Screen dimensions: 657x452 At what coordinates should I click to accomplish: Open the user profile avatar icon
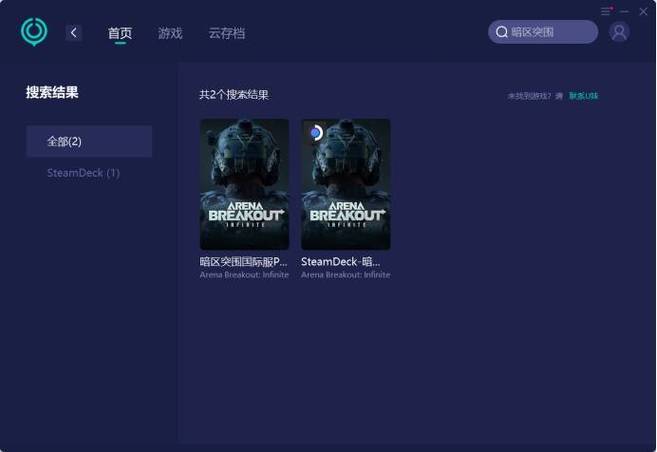click(619, 32)
